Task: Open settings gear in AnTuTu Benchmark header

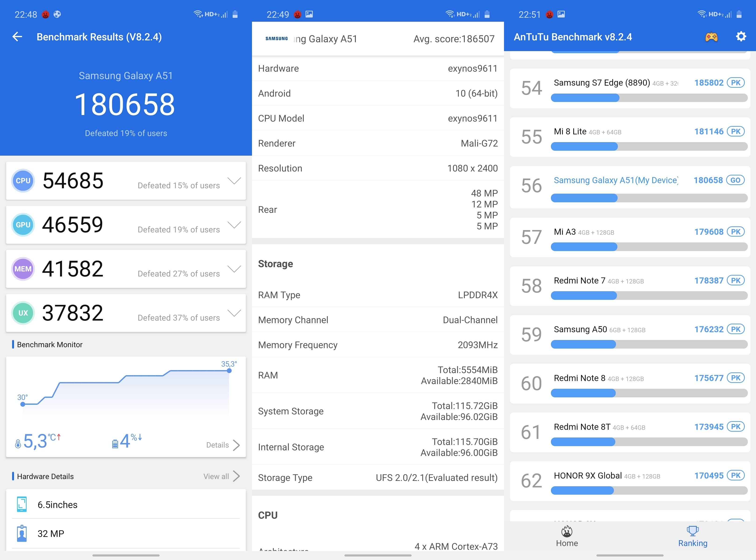Action: coord(741,36)
